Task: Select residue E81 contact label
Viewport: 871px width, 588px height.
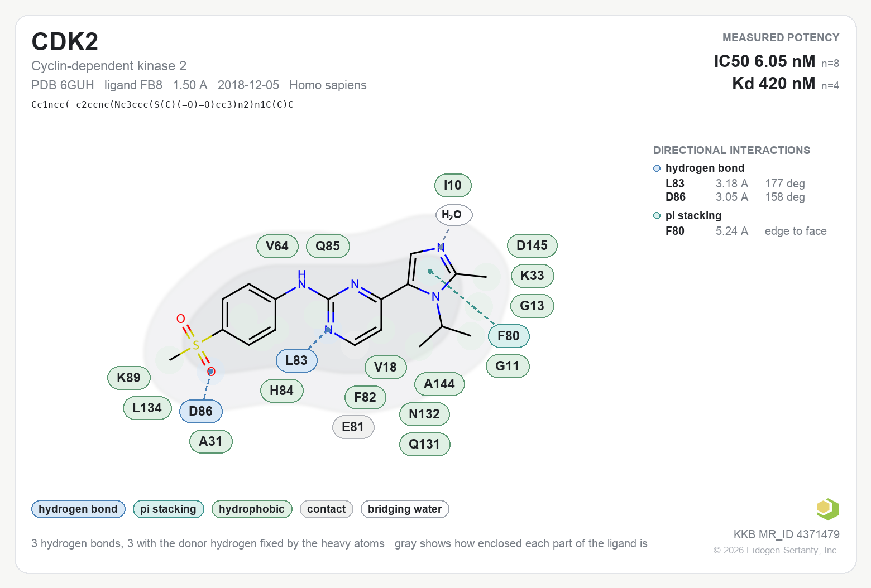Action: click(x=353, y=427)
